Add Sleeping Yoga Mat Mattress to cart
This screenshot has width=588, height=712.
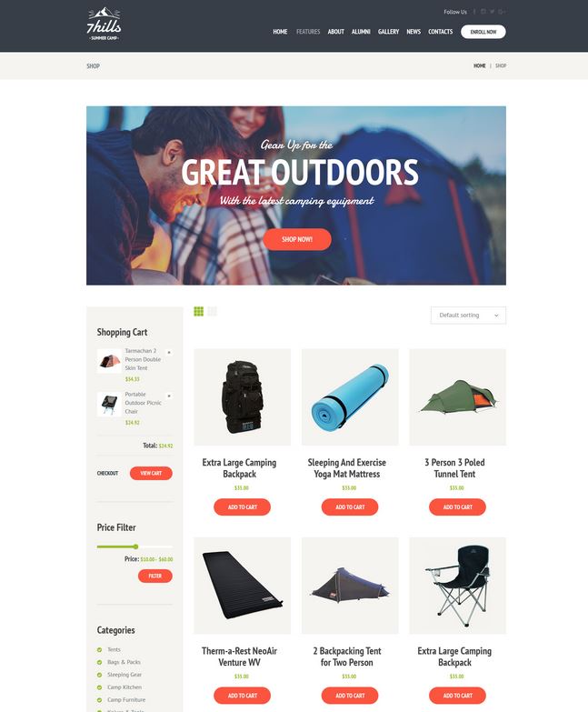click(350, 506)
